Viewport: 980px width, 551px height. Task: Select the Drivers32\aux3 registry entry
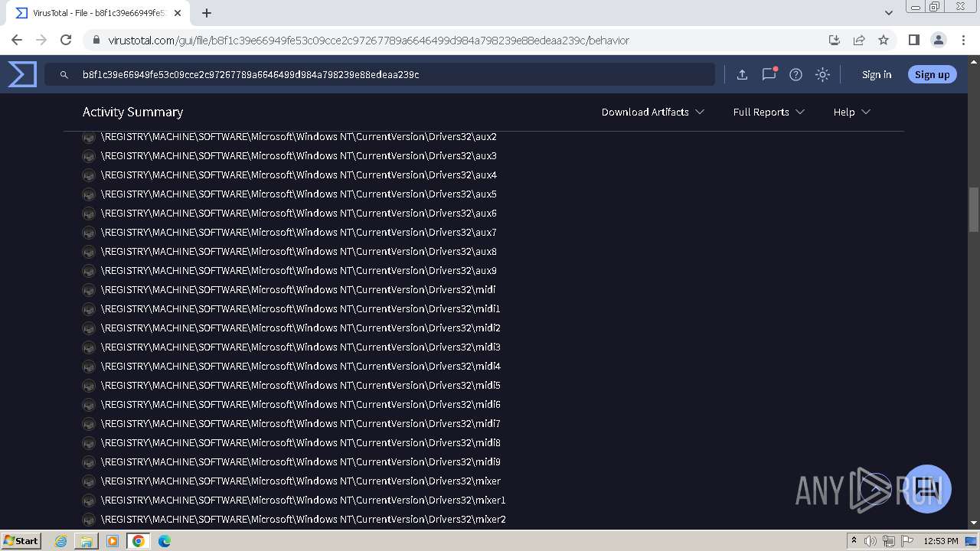pos(299,156)
